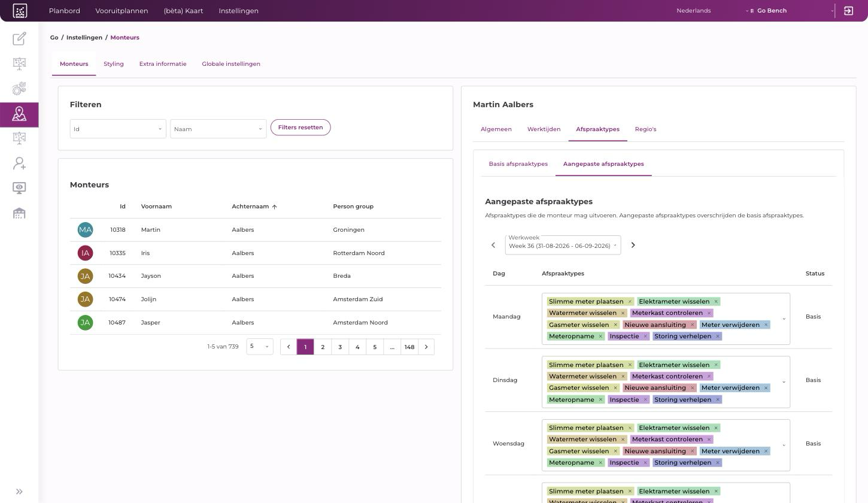The width and height of the screenshot is (868, 503).
Task: Open the Id filter dropdown
Action: point(118,129)
